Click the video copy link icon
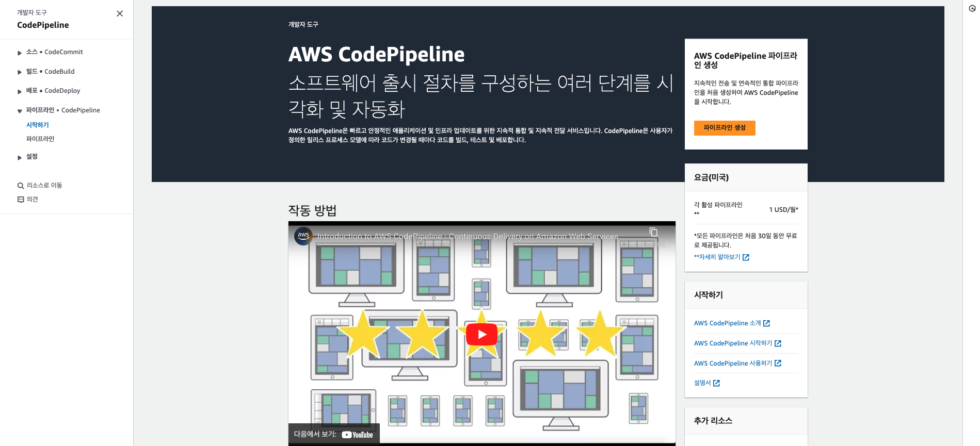Viewport: 980px width, 446px height. point(653,232)
